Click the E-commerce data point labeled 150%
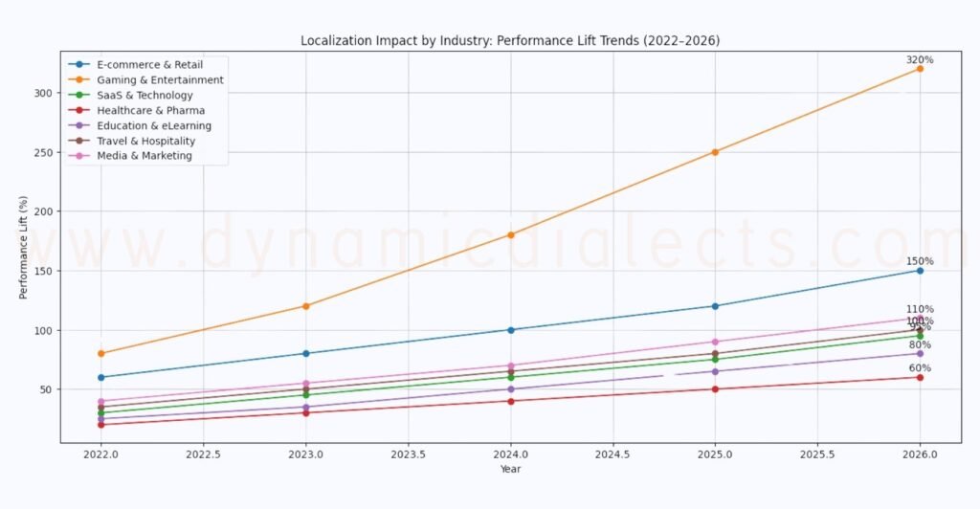Image resolution: width=980 pixels, height=509 pixels. (920, 271)
